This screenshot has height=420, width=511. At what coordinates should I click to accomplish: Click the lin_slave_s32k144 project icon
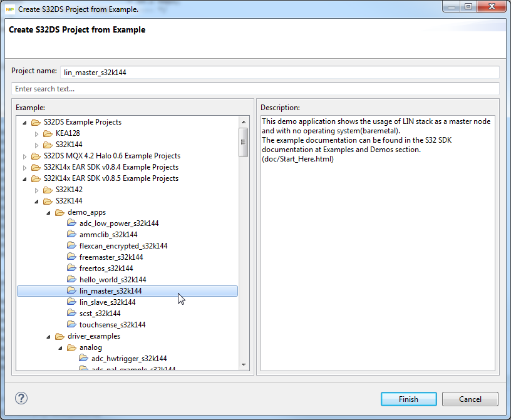tap(71, 302)
